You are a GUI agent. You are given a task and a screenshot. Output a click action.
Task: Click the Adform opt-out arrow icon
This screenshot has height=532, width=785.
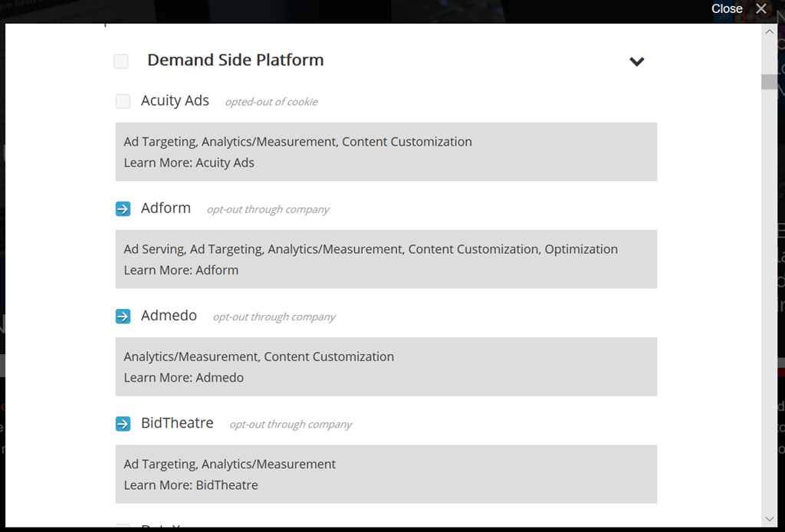pos(123,209)
